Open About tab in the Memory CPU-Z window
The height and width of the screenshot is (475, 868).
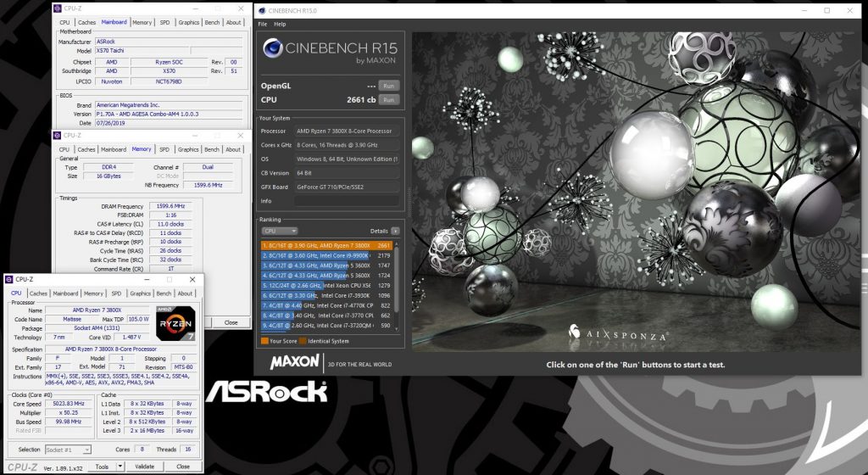click(x=233, y=149)
